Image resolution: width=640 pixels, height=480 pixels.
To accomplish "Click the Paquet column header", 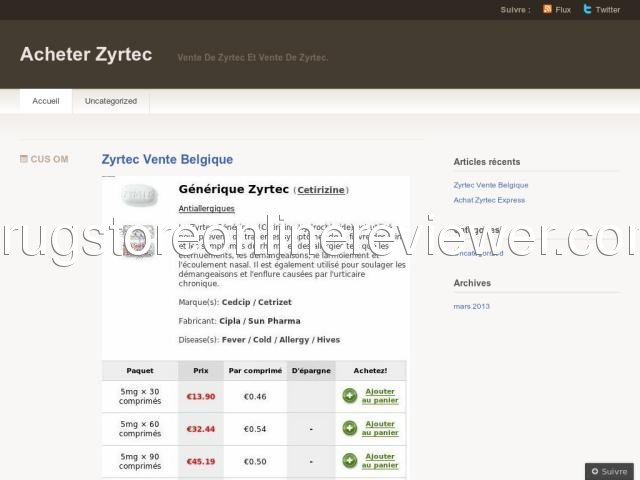I will (140, 371).
